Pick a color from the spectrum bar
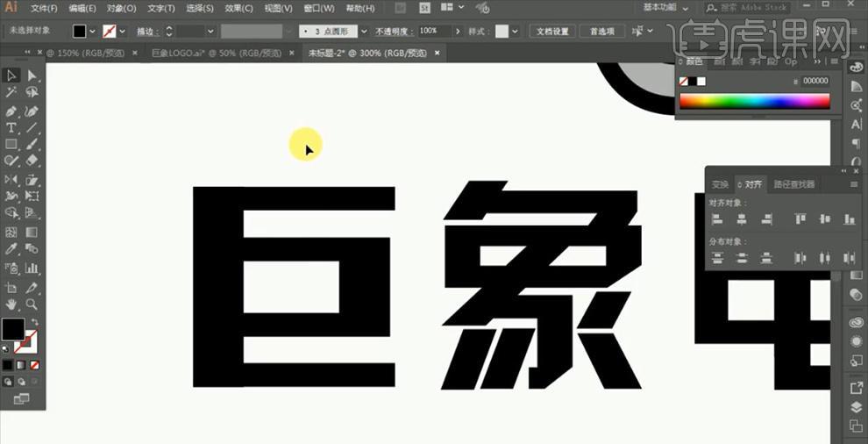The image size is (868, 444). [x=754, y=101]
